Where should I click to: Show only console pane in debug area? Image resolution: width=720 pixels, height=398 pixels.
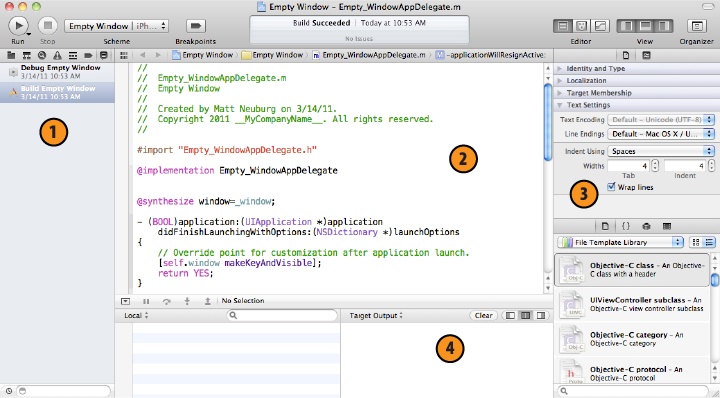[541, 316]
